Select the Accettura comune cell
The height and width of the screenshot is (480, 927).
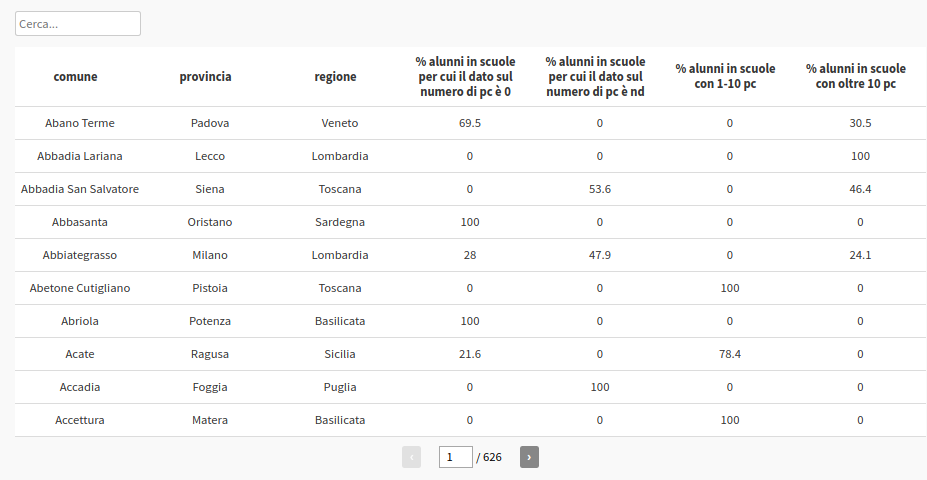click(80, 420)
